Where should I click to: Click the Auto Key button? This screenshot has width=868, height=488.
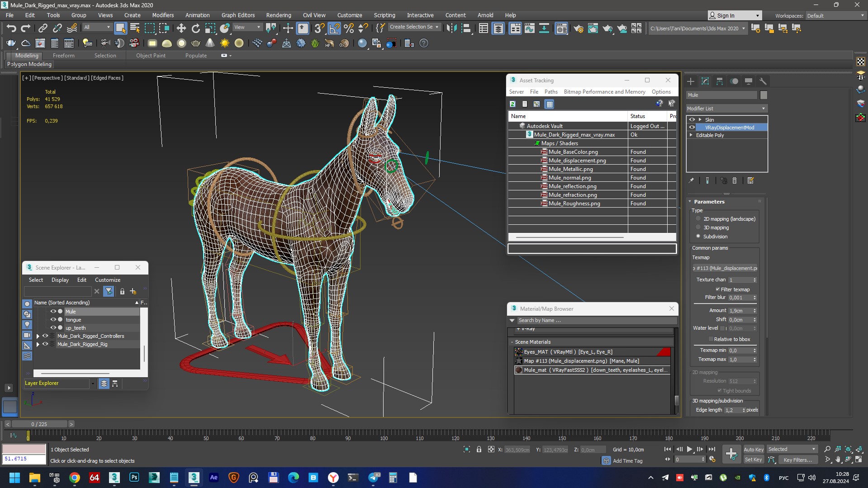pyautogui.click(x=754, y=449)
